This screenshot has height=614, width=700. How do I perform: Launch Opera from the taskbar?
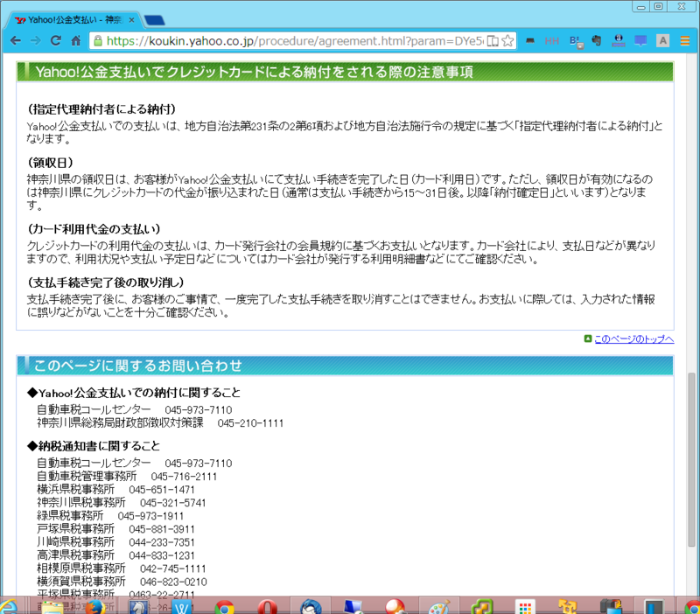(x=267, y=608)
